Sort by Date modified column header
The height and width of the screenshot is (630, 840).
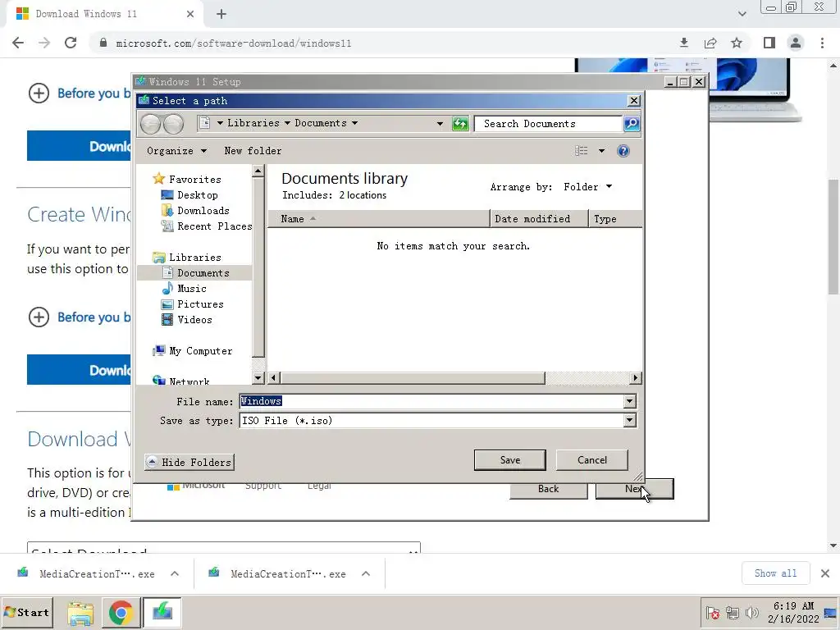click(x=539, y=218)
